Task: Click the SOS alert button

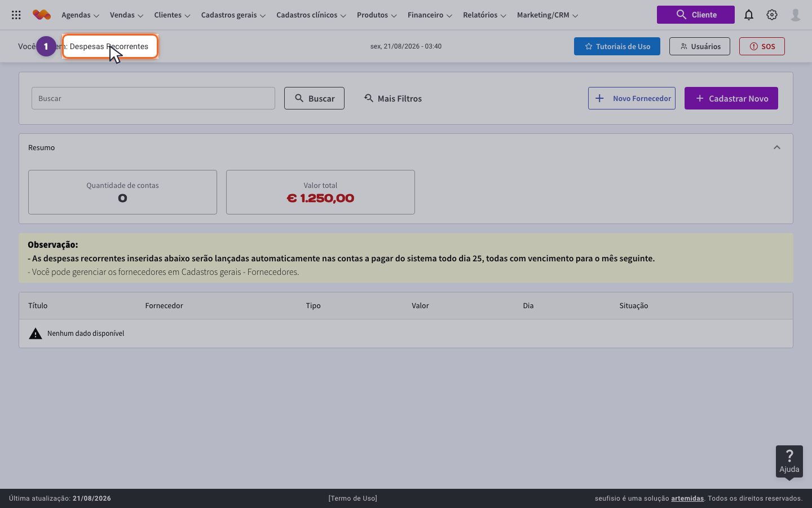Action: click(x=762, y=46)
